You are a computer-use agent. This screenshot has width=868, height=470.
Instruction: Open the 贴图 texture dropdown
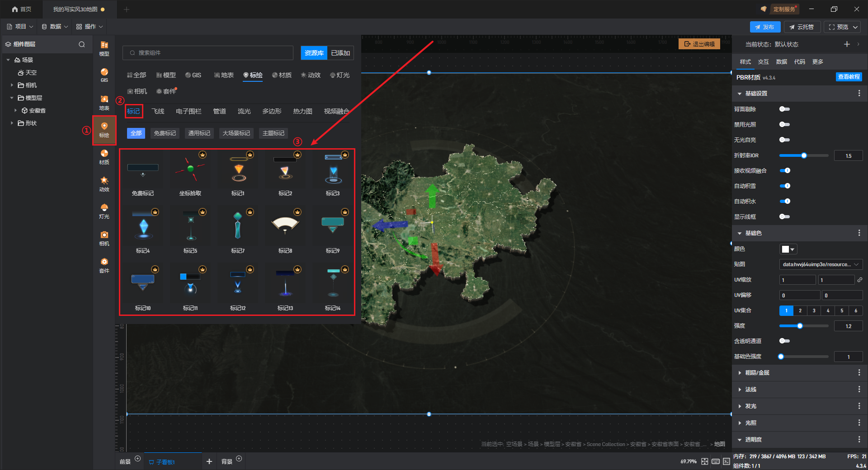[821, 264]
